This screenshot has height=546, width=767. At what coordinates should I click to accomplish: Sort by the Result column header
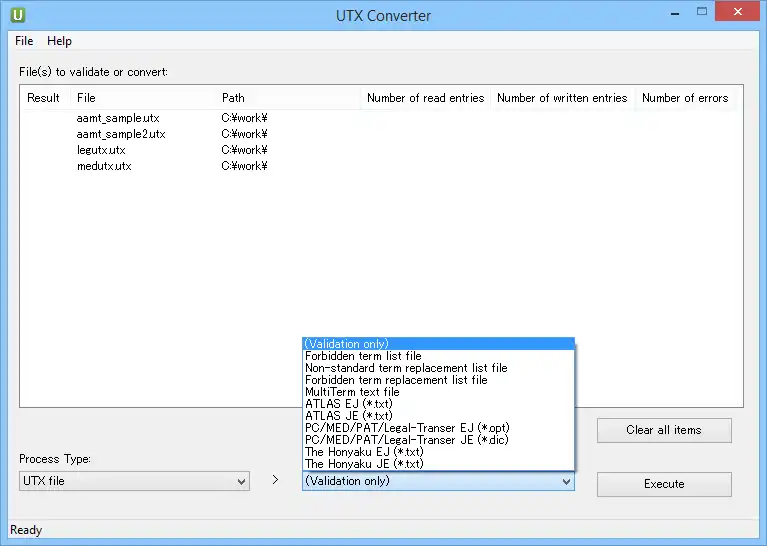[x=45, y=98]
